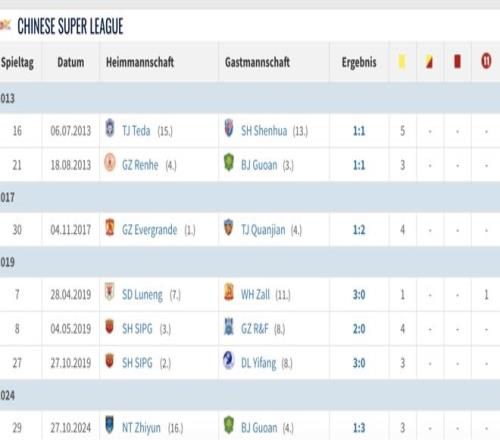This screenshot has width=500, height=440.
Task: Click the NT Zhiyun club crest icon
Action: [109, 425]
